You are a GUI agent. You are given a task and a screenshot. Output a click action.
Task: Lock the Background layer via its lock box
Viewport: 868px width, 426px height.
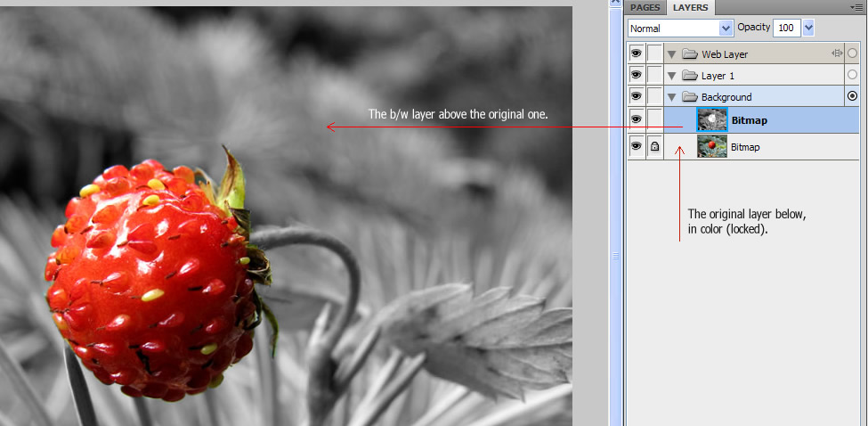654,96
